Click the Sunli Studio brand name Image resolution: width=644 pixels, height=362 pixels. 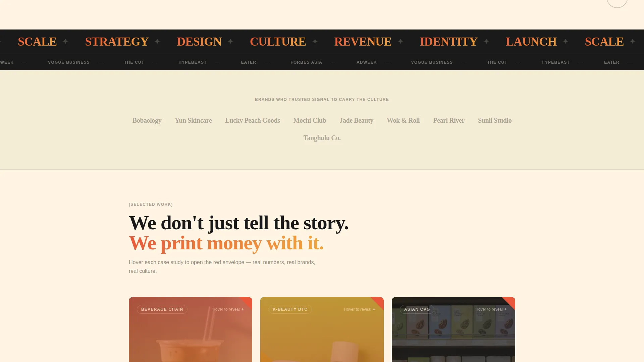click(x=495, y=120)
